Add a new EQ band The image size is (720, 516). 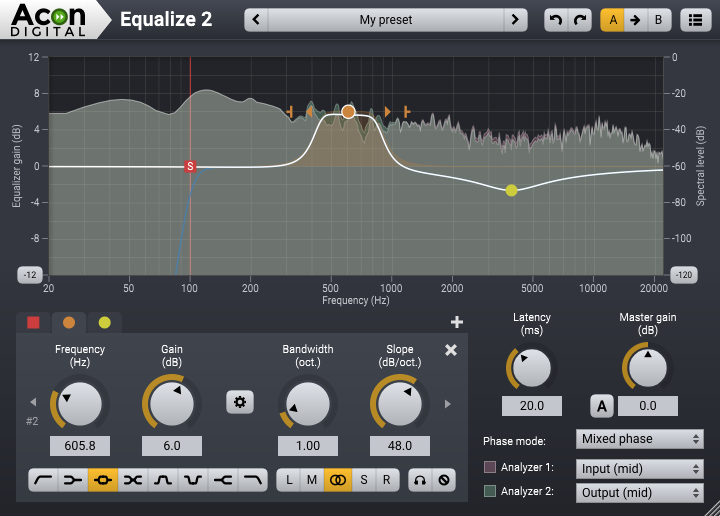coord(456,322)
